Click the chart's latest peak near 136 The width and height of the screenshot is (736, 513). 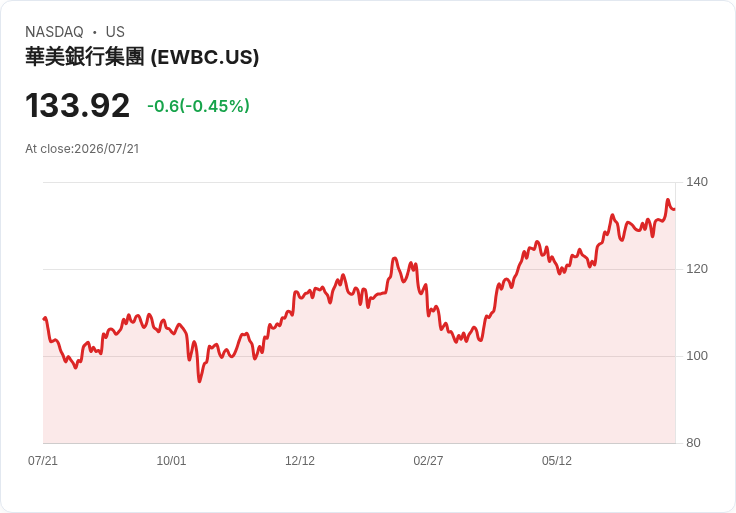point(668,200)
